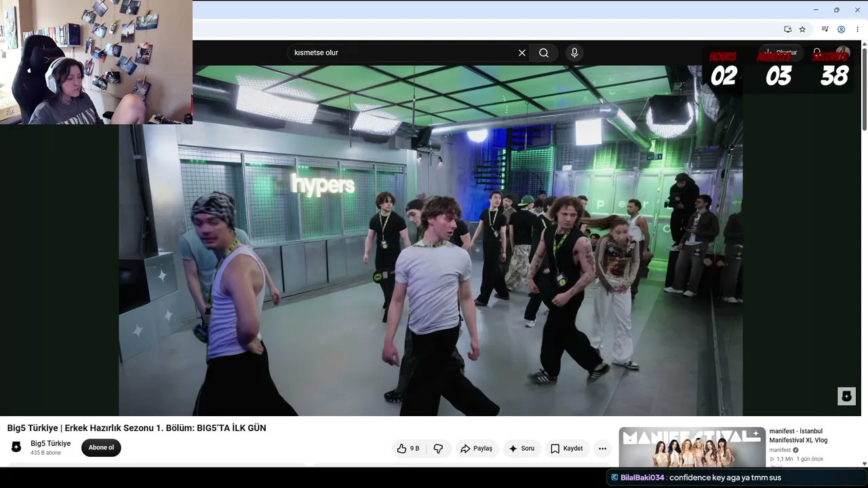Dislike the video with thumbs-down
Viewport: 868px width, 488px height.
click(x=438, y=449)
